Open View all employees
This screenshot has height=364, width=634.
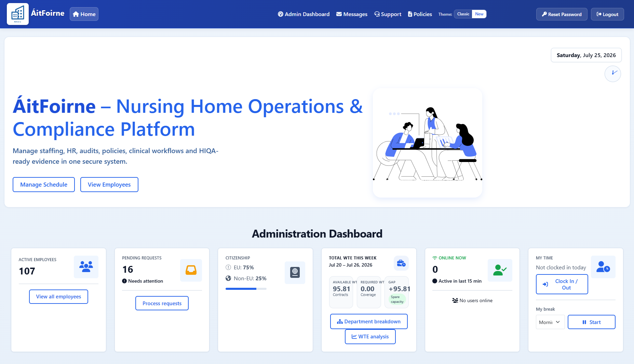[58, 297]
